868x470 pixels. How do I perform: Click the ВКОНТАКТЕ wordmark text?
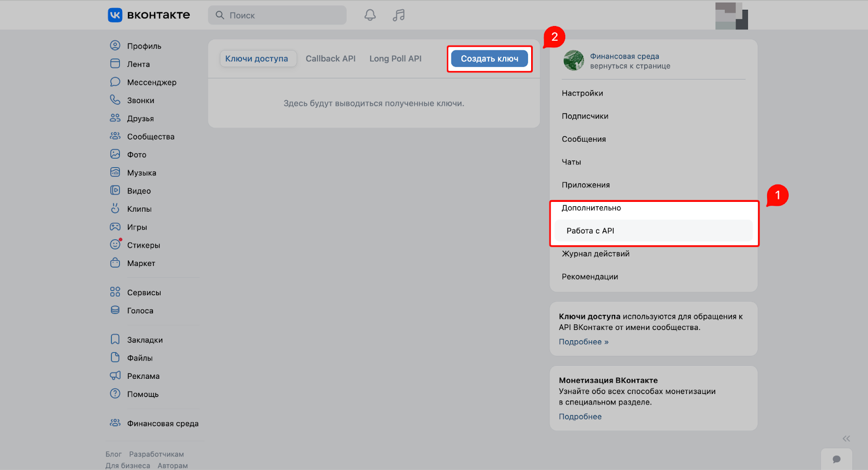click(x=158, y=15)
